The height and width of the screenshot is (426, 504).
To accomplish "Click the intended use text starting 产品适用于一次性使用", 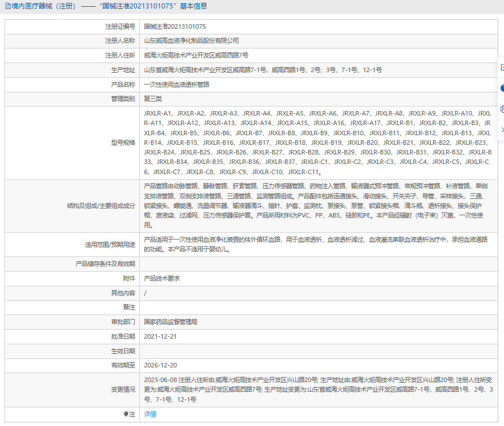I will coord(316,244).
